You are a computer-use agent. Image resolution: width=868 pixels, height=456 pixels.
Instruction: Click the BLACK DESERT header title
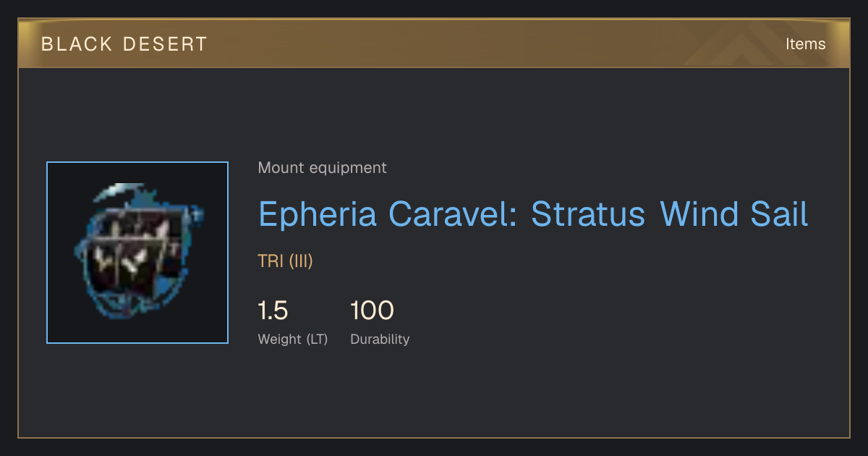point(124,44)
